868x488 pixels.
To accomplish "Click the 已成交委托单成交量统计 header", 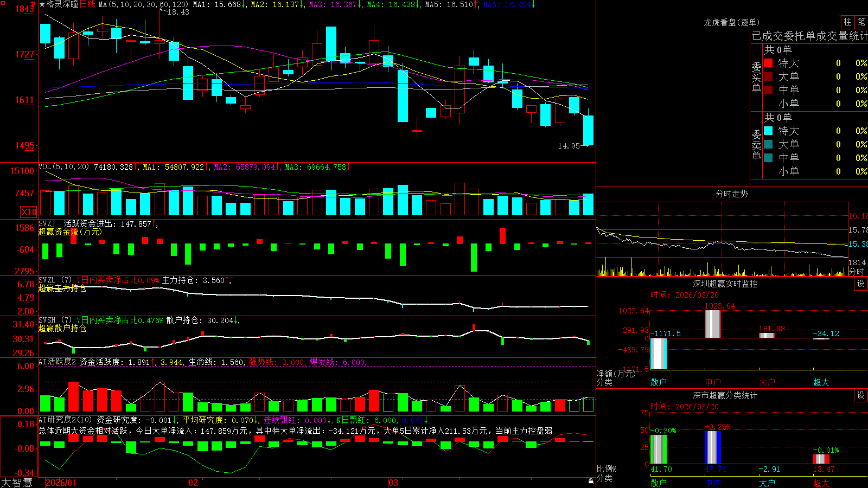I will tap(809, 36).
